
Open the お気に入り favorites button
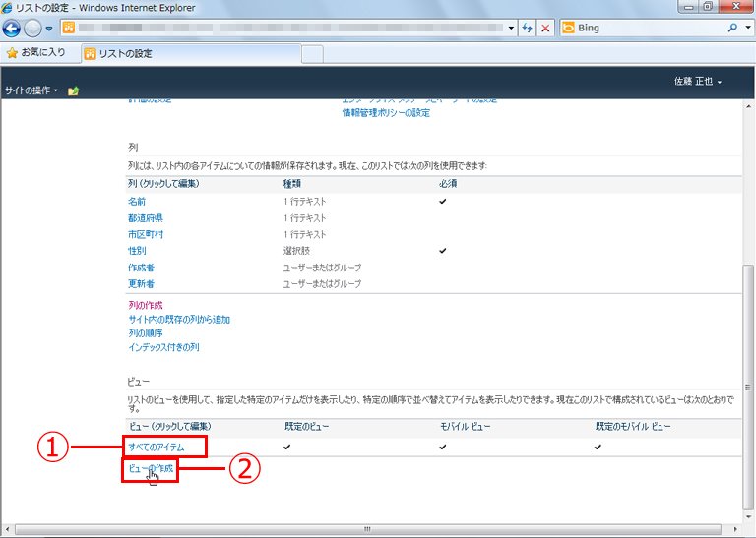coord(36,52)
